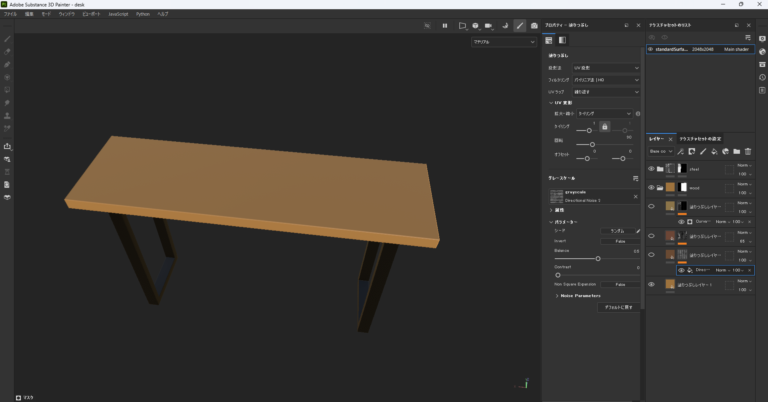Add a new folder group in layers
Screen dimensions: 768x402
(x=736, y=151)
